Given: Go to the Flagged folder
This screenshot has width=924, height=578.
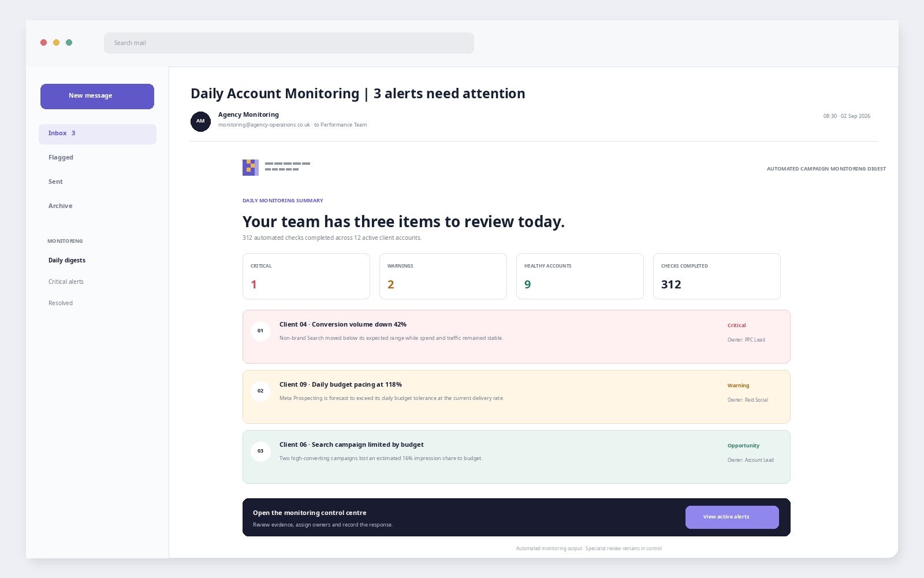Looking at the screenshot, I should 61,157.
